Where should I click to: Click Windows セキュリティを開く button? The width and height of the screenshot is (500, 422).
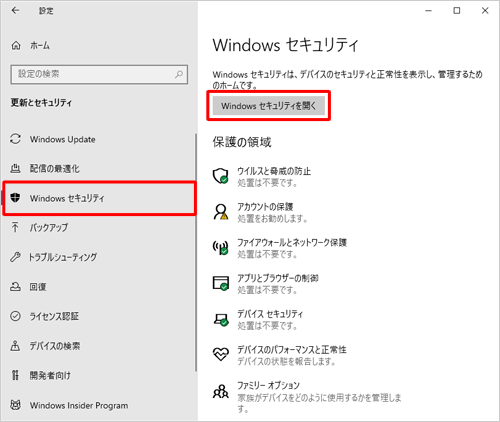click(x=269, y=106)
